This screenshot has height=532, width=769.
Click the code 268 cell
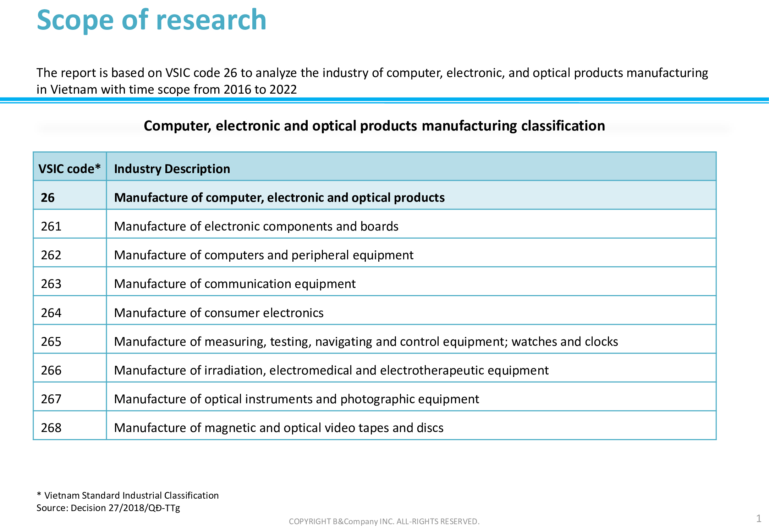click(x=51, y=428)
